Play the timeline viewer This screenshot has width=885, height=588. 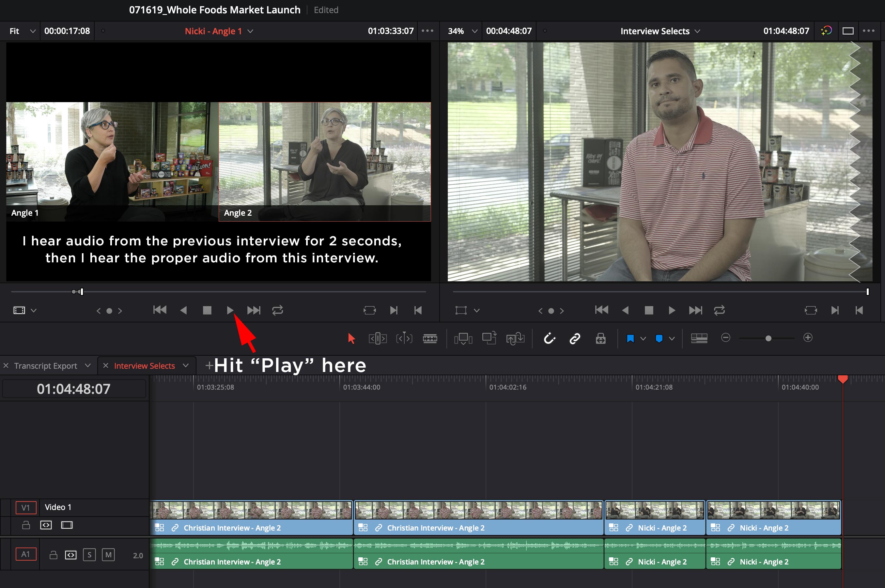coord(672,310)
